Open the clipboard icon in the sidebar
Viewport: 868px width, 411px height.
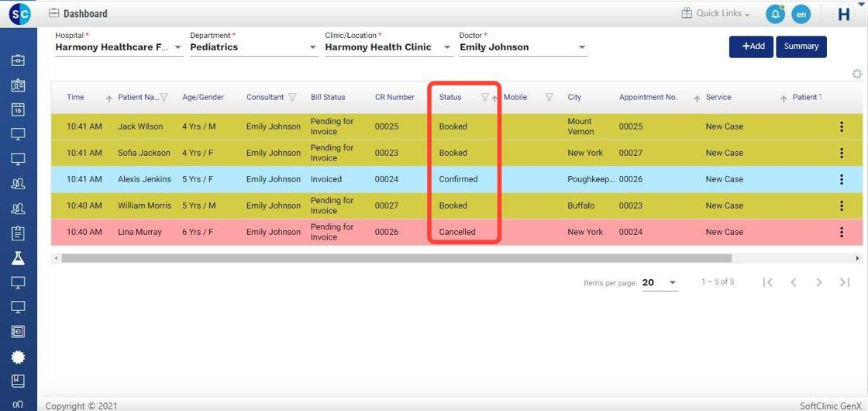pos(18,233)
